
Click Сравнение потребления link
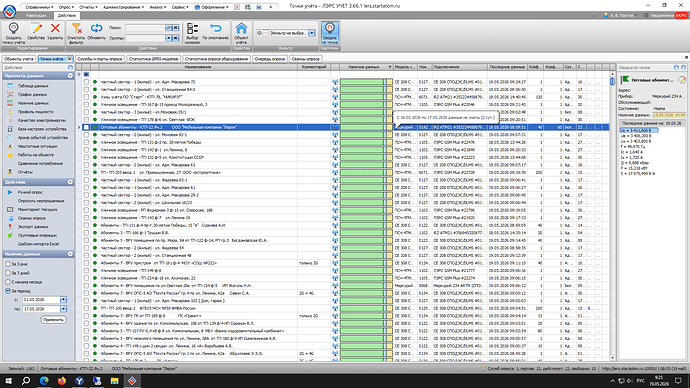pyautogui.click(x=40, y=163)
